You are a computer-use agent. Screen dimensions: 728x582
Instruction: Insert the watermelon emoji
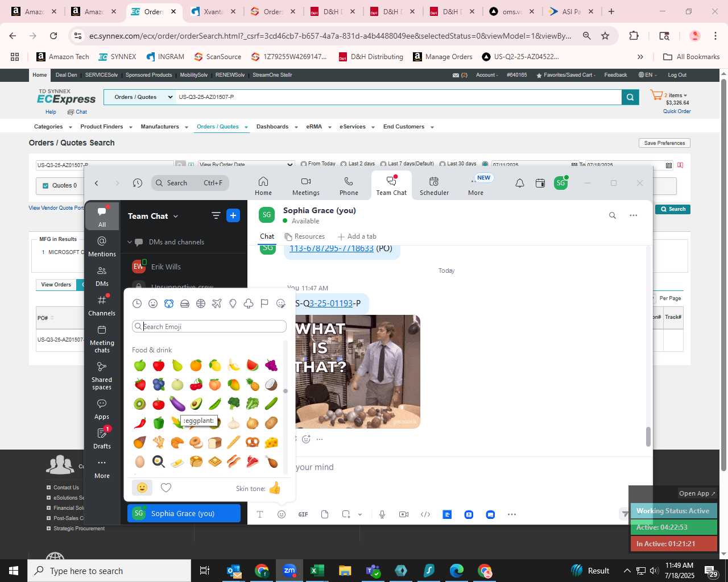253,365
